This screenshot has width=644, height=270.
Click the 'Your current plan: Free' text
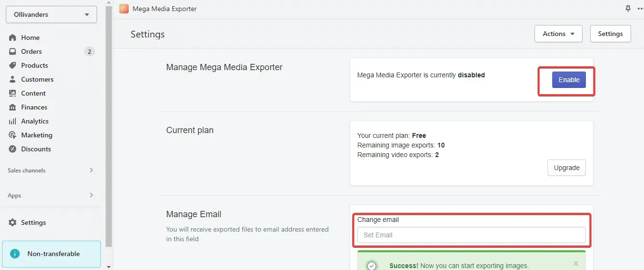coord(392,135)
